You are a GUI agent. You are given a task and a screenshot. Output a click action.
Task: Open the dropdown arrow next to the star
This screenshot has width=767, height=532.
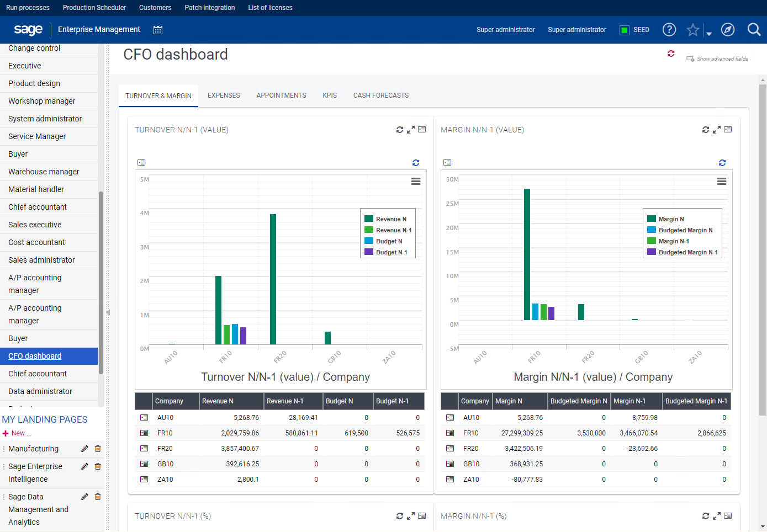click(708, 33)
